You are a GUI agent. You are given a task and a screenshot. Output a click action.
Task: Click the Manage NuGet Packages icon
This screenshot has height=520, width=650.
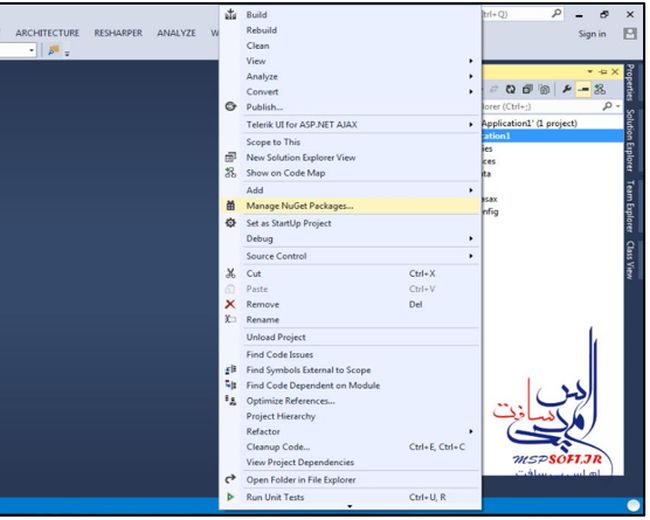click(230, 205)
